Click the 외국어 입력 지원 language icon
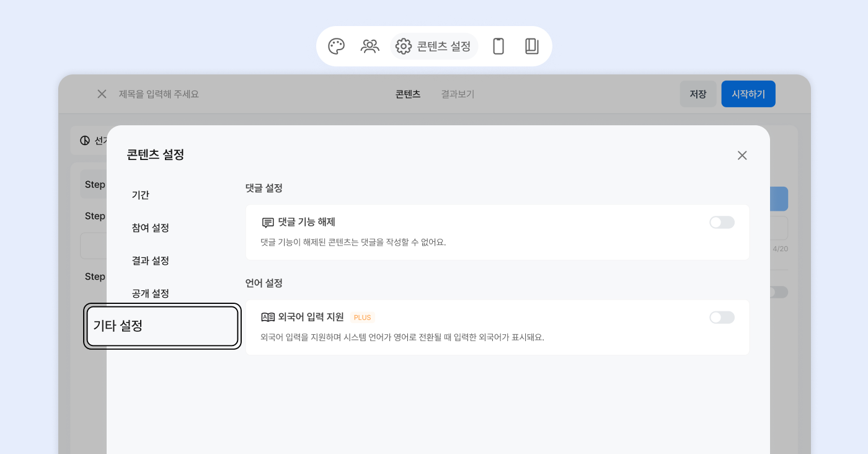Image resolution: width=868 pixels, height=454 pixels. click(x=268, y=318)
